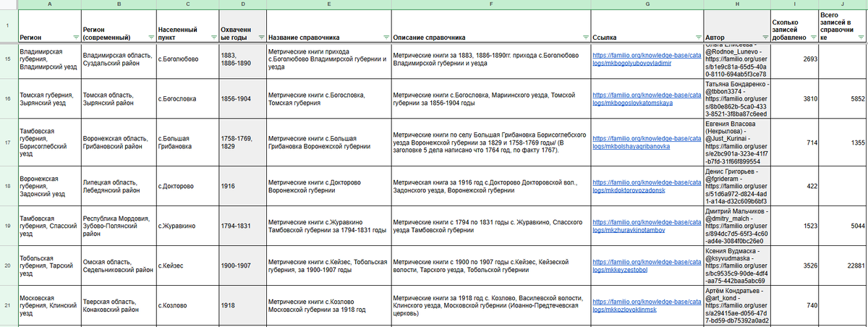Open the mkbogoslovkatomskaya catalog link
868x327 pixels.
click(x=647, y=98)
